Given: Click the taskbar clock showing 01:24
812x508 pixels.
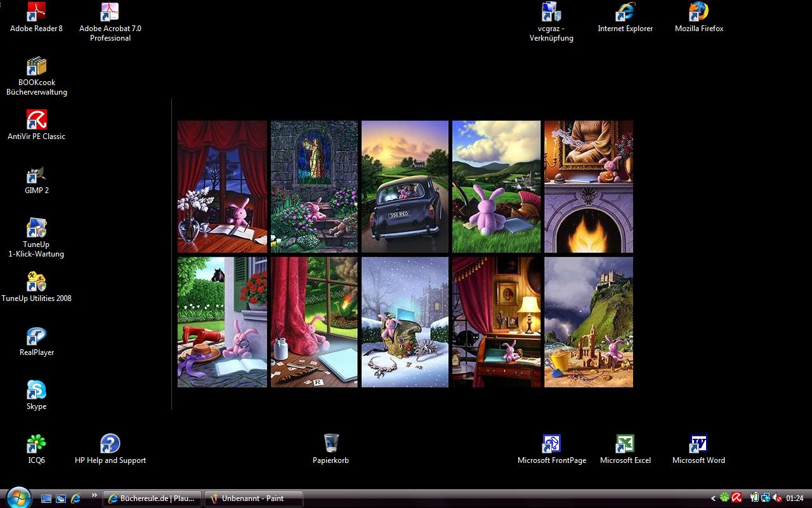Looking at the screenshot, I should tap(795, 498).
